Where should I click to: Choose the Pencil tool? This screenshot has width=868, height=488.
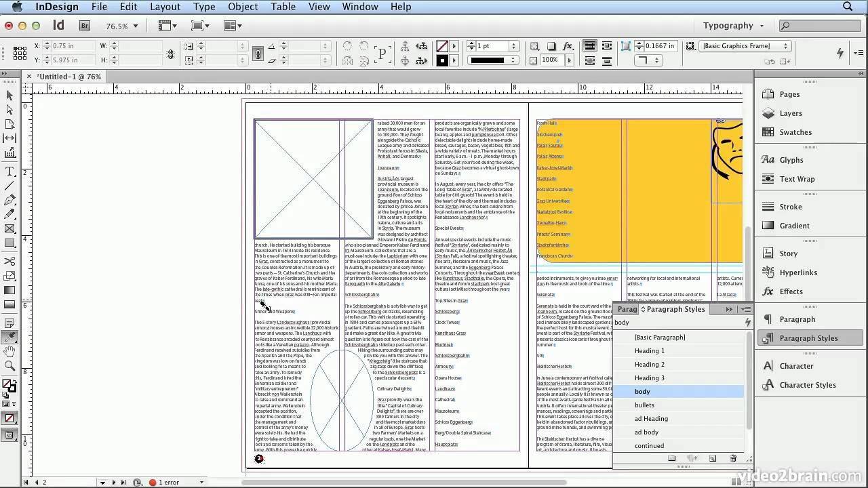9,214
